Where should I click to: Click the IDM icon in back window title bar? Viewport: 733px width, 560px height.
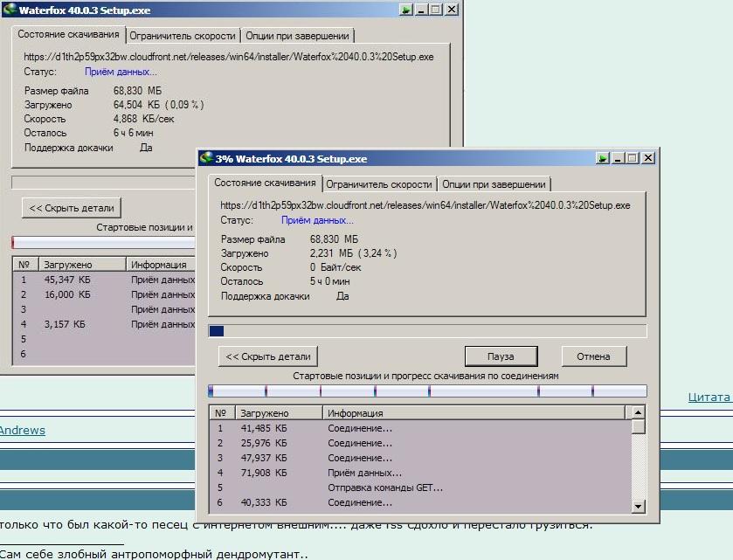(10, 10)
